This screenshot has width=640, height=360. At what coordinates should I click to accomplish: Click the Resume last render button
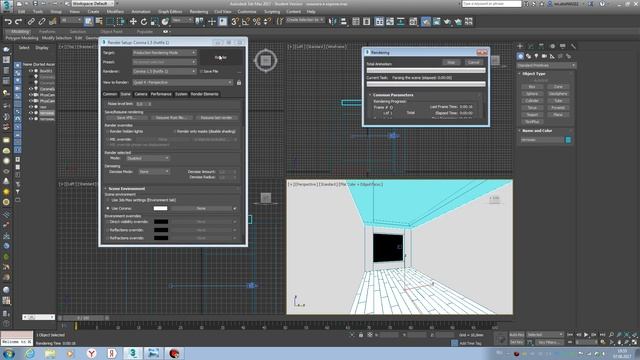(x=216, y=118)
